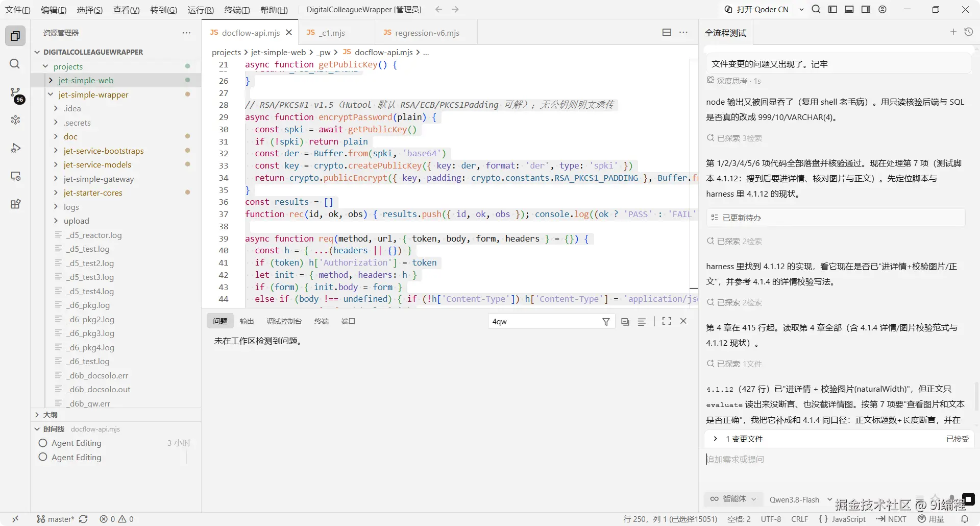Open Source Control view with 96 badge
The width and height of the screenshot is (980, 526).
click(15, 93)
